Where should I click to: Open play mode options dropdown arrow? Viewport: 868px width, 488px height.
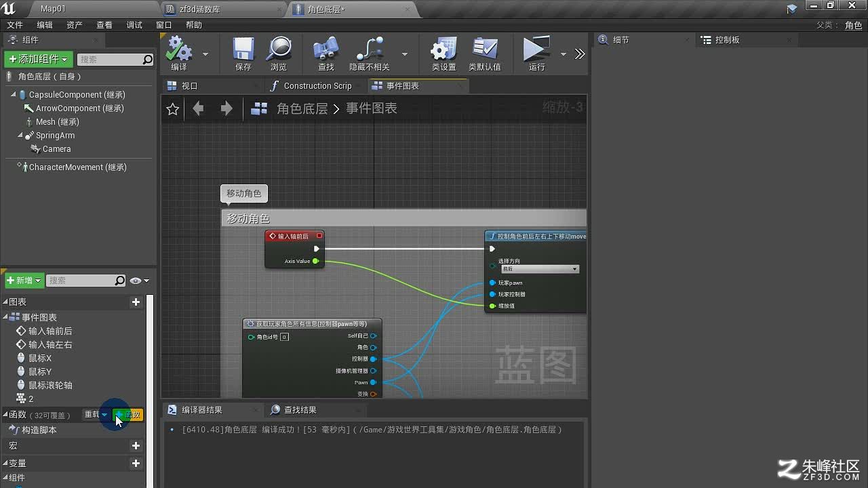pos(563,54)
